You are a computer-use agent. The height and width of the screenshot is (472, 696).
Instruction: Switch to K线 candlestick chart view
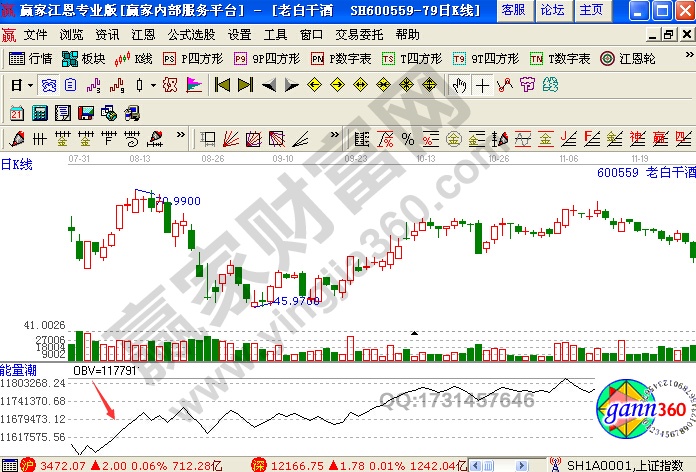pyautogui.click(x=135, y=59)
